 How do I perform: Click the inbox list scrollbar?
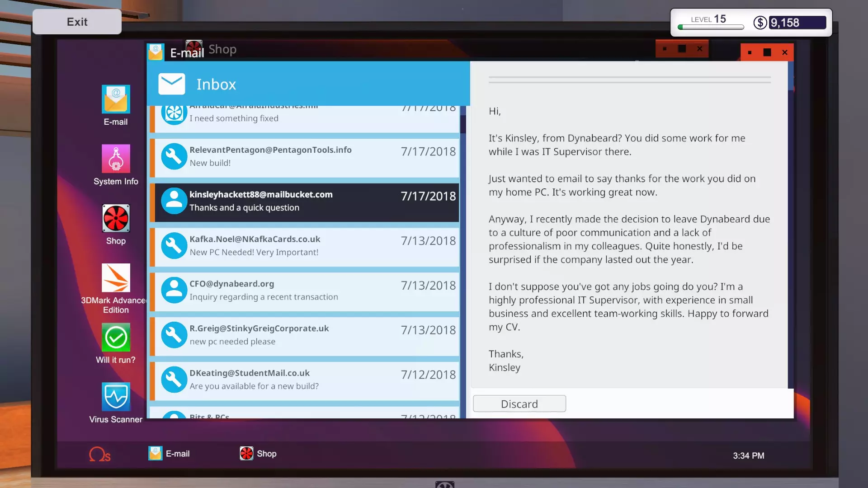[463, 125]
